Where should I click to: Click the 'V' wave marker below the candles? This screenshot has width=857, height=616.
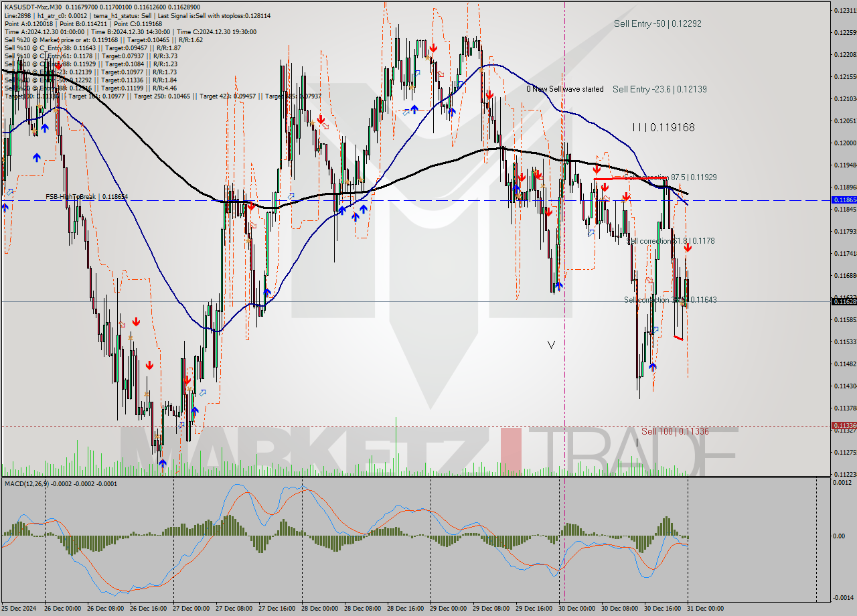[551, 344]
